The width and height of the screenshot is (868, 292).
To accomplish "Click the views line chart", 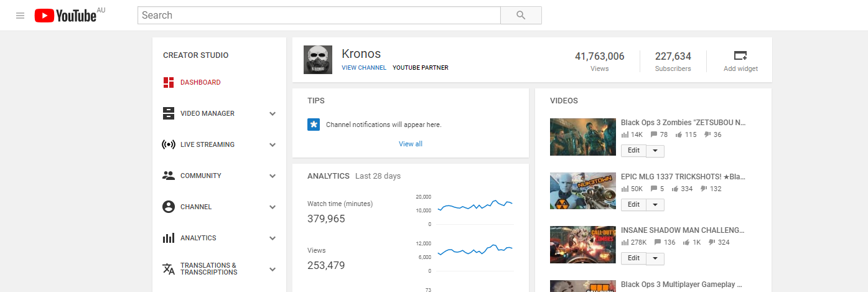I will click(475, 250).
